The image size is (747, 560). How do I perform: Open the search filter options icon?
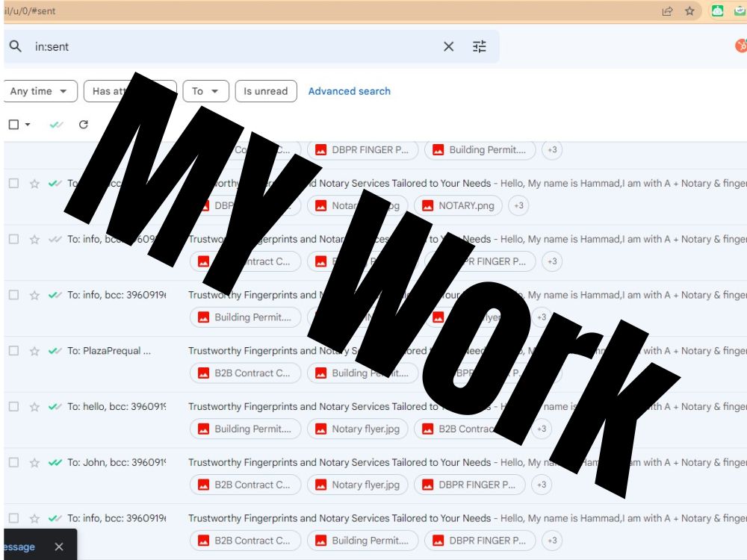click(480, 46)
